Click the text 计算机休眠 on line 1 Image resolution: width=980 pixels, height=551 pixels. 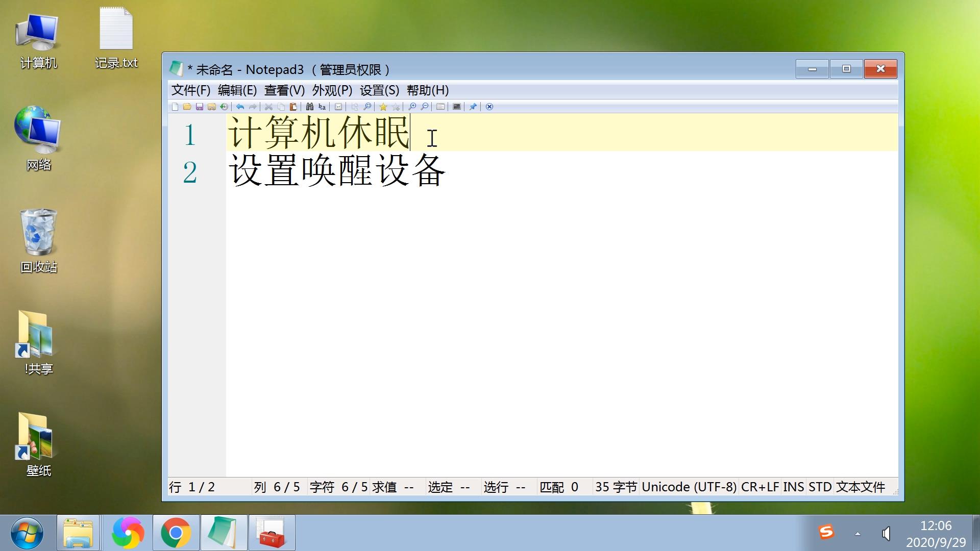click(318, 132)
